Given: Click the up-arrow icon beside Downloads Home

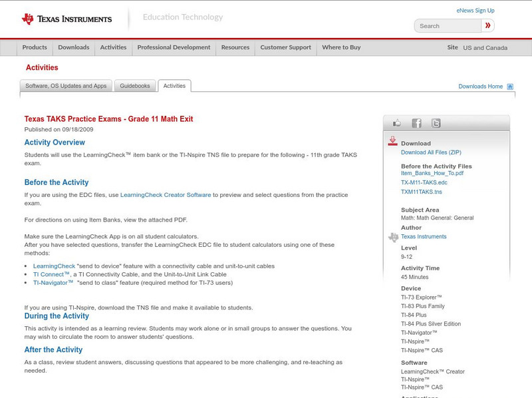Looking at the screenshot, I should (510, 87).
